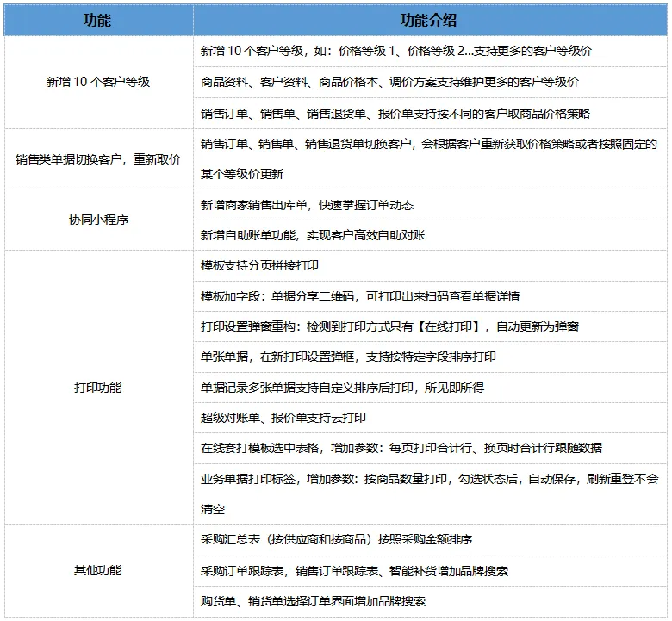This screenshot has height=621, width=672.
Task: Select the row 模板支持分页拼接打印
Action: [430, 266]
